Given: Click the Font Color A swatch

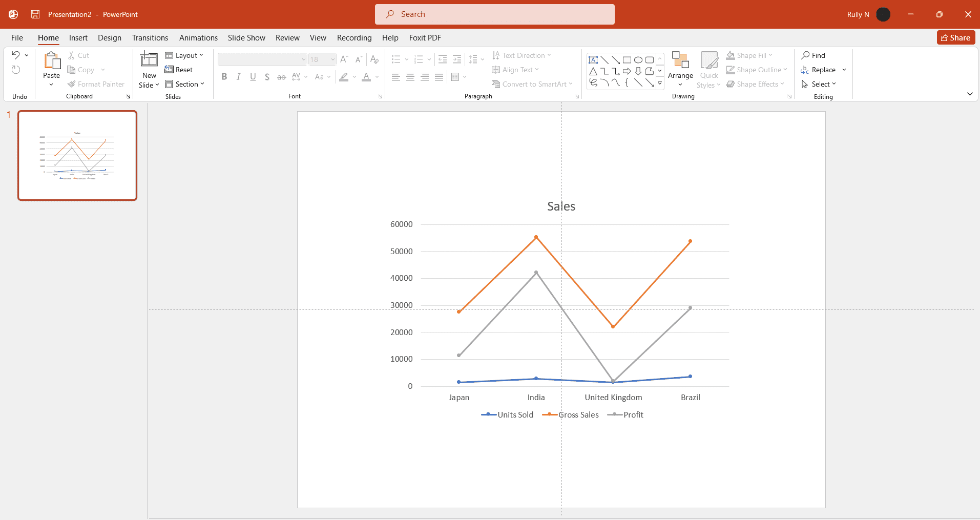Looking at the screenshot, I should click(x=366, y=77).
